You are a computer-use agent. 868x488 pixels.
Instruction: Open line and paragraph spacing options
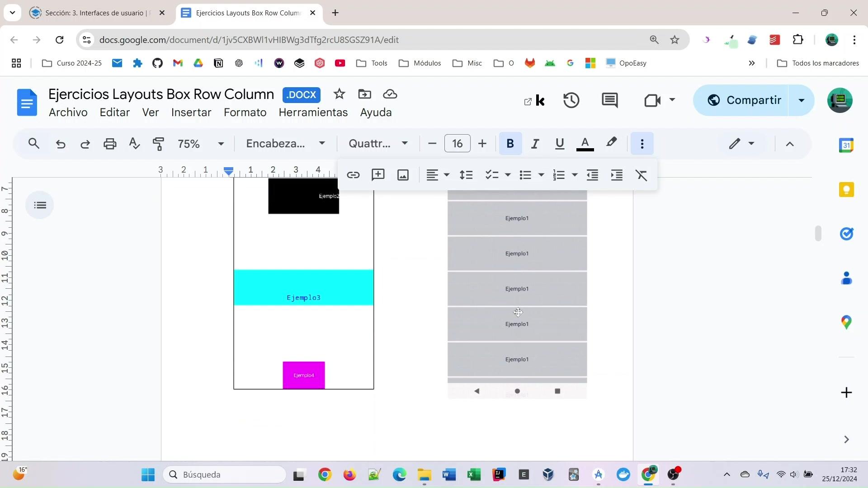click(x=466, y=175)
